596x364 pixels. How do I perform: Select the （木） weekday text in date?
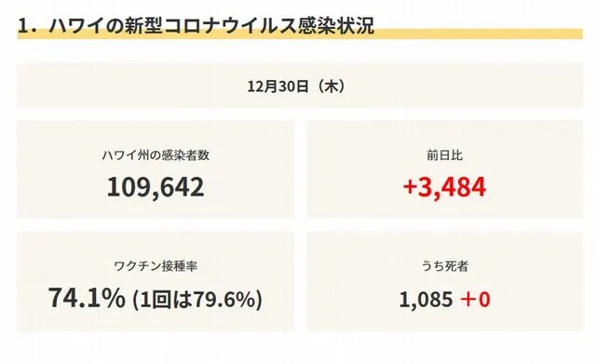(x=332, y=86)
